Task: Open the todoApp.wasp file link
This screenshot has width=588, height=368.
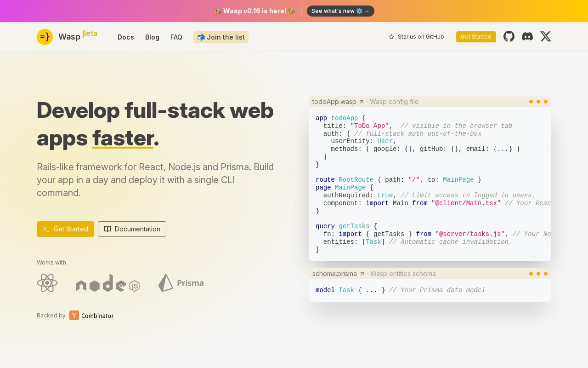Action: tap(338, 102)
